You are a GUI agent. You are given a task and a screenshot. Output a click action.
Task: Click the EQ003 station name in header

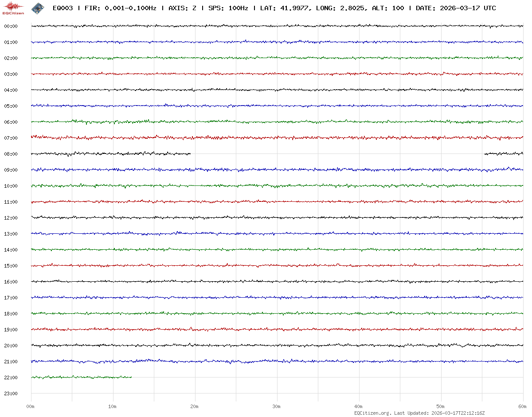(x=63, y=8)
